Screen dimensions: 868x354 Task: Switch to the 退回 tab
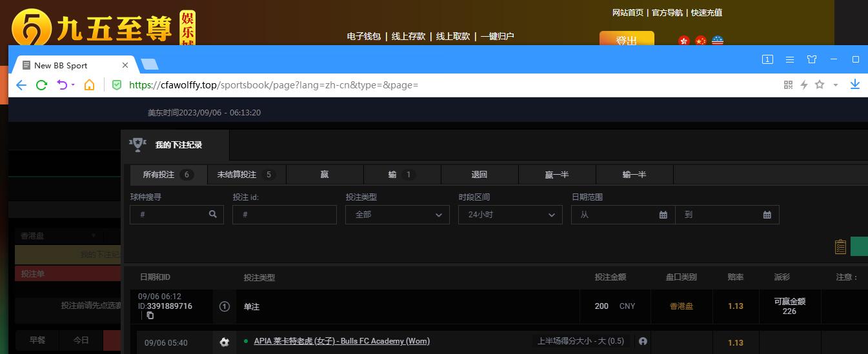point(479,175)
